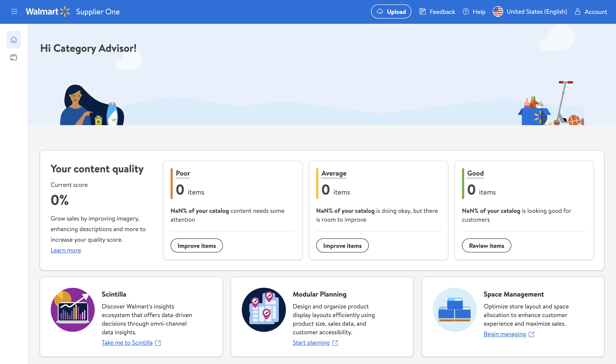Image resolution: width=616 pixels, height=364 pixels.
Task: Click the Scintilla chart illustration
Action: (x=73, y=310)
